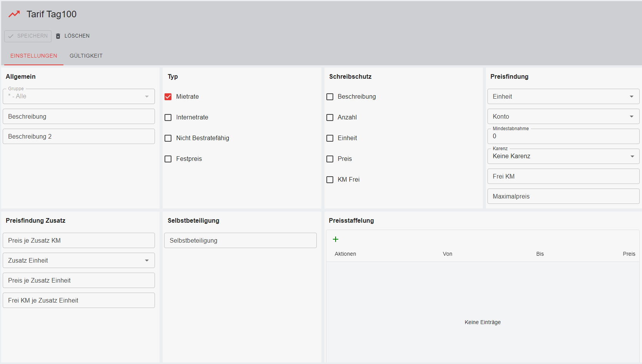Enable Schreibschutz for Beschreibung

point(330,97)
